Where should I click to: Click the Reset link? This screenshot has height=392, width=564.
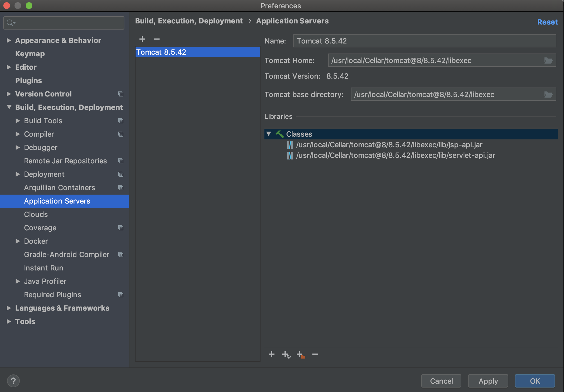click(x=548, y=22)
